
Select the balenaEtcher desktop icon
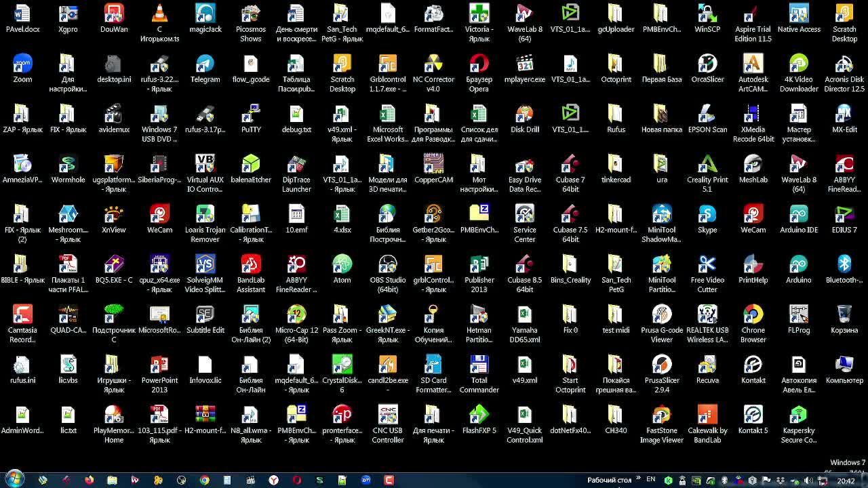click(251, 165)
